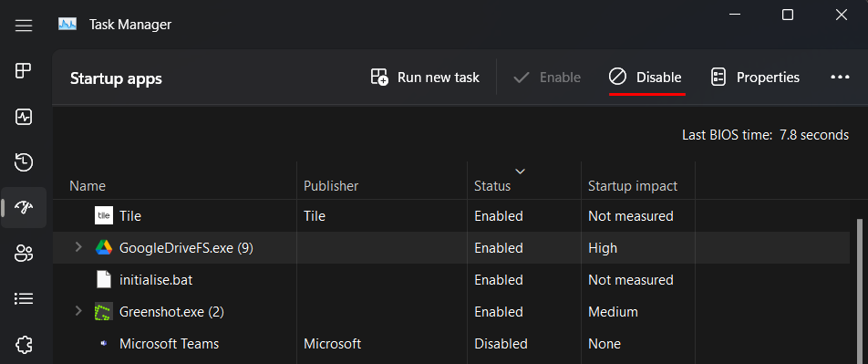Open Properties for the selected app
This screenshot has width=868, height=364.
755,78
